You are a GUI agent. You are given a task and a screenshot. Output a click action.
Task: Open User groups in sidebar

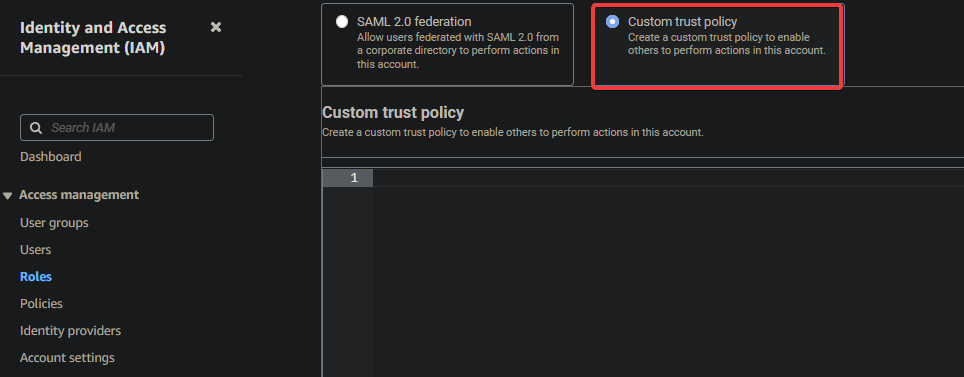coord(54,223)
